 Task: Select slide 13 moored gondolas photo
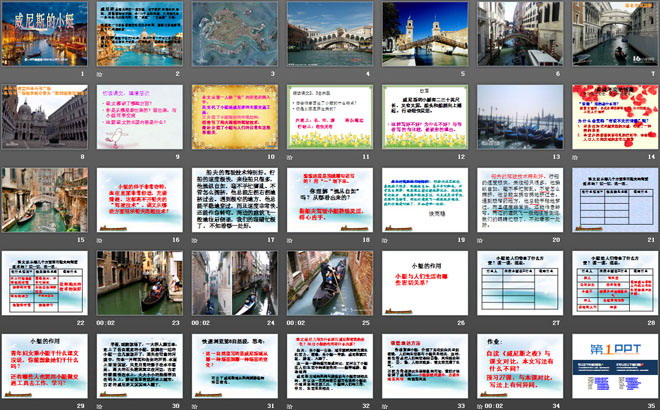[520, 117]
